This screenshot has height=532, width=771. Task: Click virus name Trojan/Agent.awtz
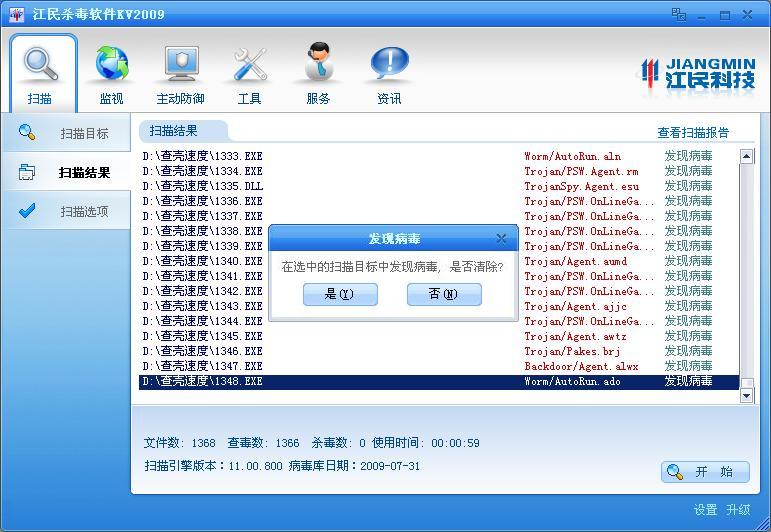click(x=575, y=336)
